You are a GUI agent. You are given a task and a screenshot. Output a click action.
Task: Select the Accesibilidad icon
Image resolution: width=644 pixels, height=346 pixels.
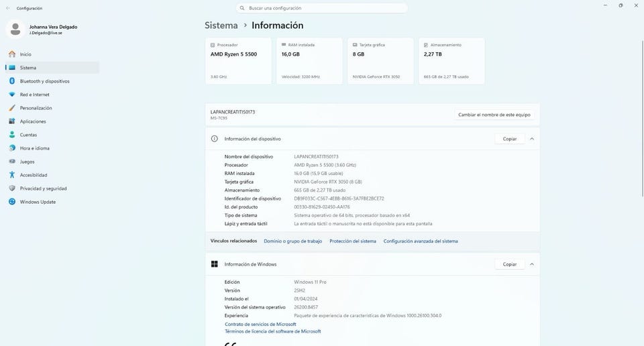(12, 175)
